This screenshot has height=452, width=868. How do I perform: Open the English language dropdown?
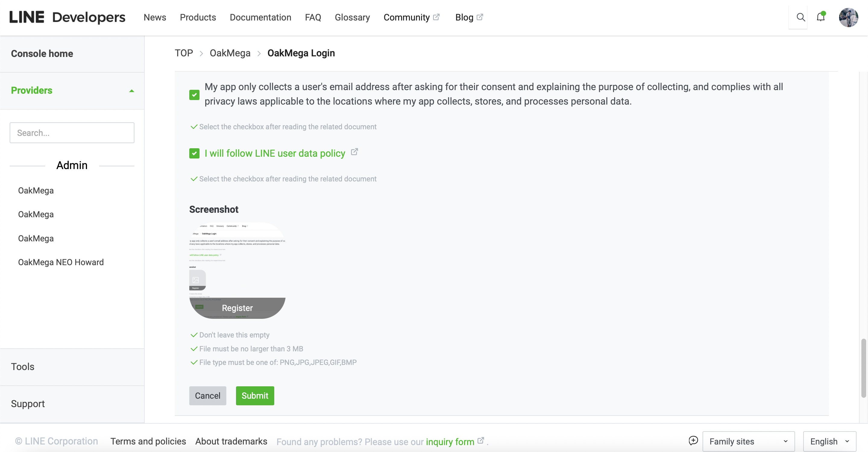click(x=829, y=441)
